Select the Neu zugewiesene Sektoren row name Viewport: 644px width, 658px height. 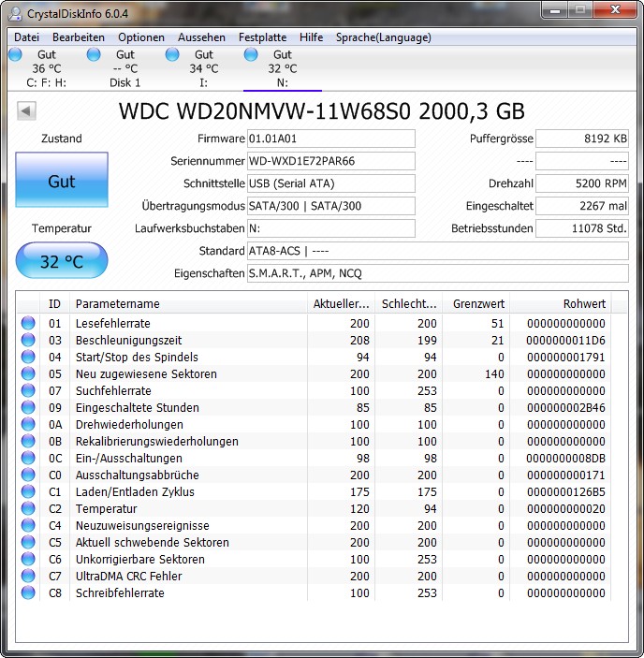tap(146, 373)
